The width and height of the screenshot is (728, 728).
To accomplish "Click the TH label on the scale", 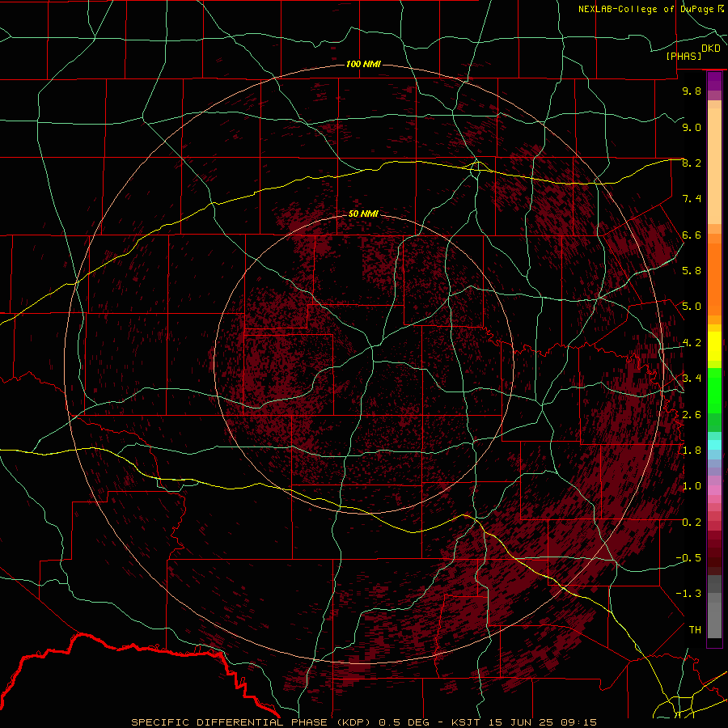I will coord(695,630).
